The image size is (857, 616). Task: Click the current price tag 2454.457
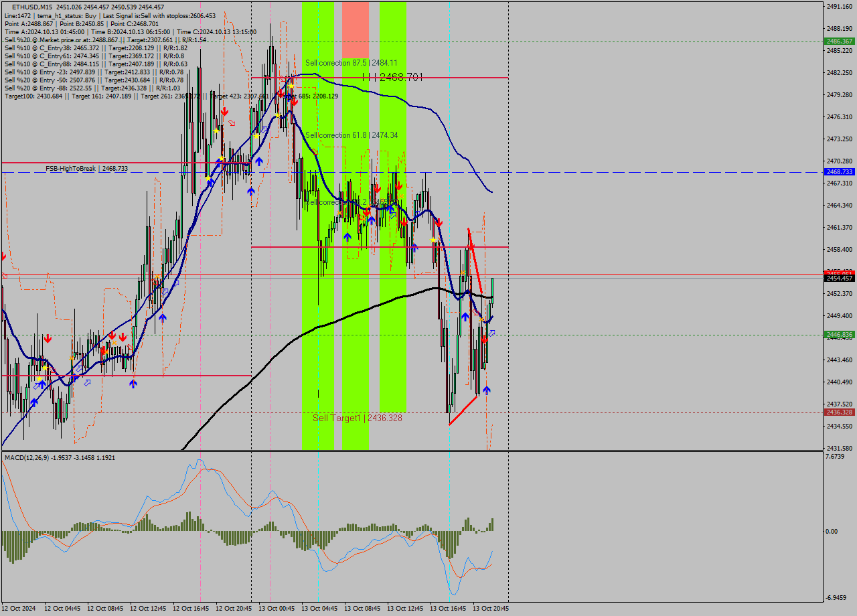[838, 278]
